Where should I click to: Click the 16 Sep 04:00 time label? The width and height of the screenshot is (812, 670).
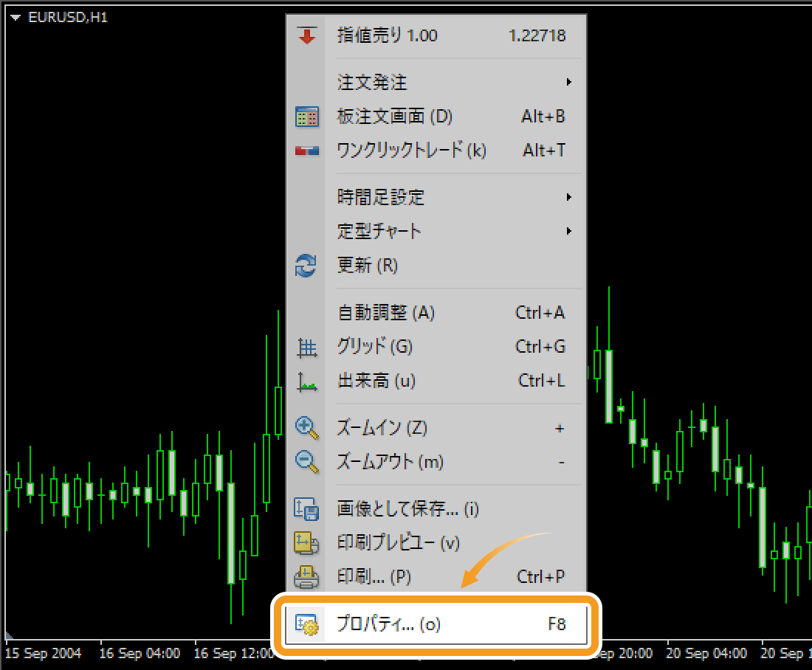(140, 654)
